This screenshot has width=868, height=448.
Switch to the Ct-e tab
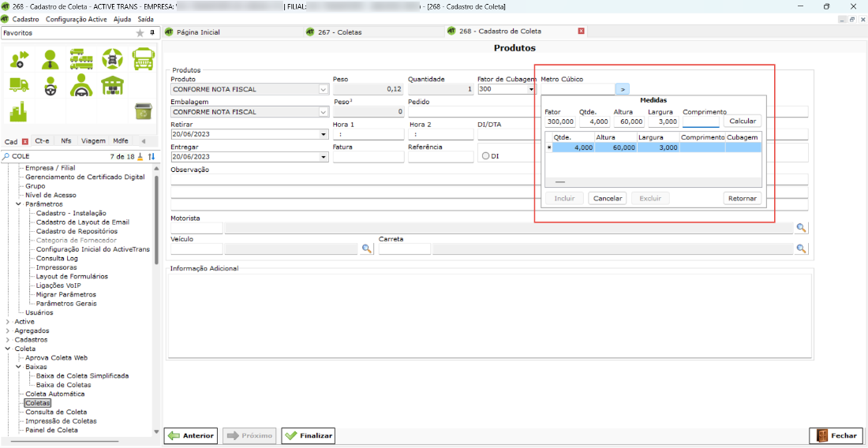pyautogui.click(x=42, y=140)
